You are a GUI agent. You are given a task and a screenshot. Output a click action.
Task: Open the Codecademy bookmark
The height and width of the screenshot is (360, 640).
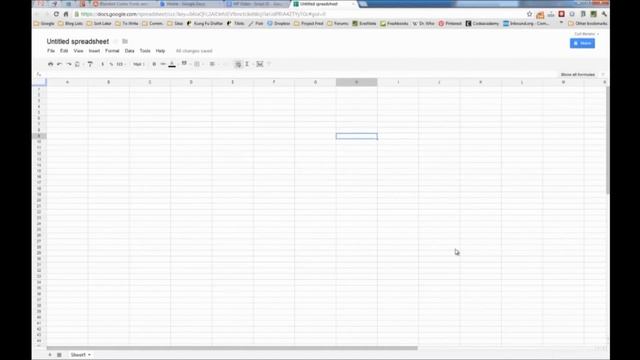[x=482, y=24]
